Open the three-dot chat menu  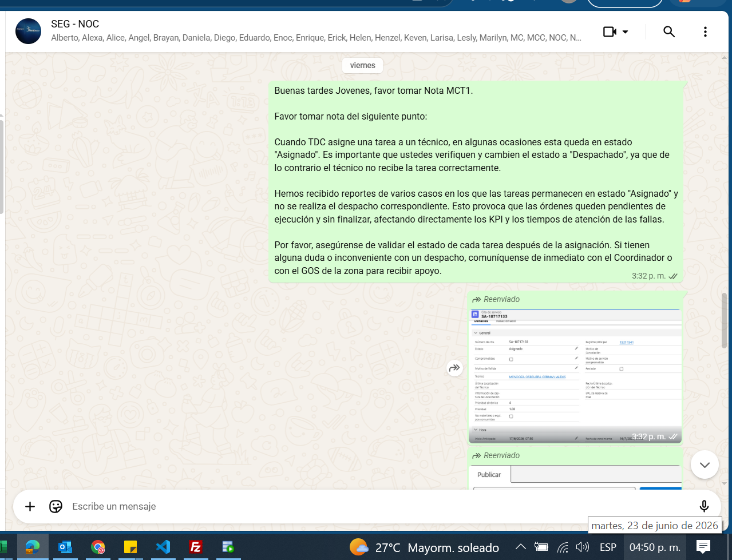[x=705, y=32]
